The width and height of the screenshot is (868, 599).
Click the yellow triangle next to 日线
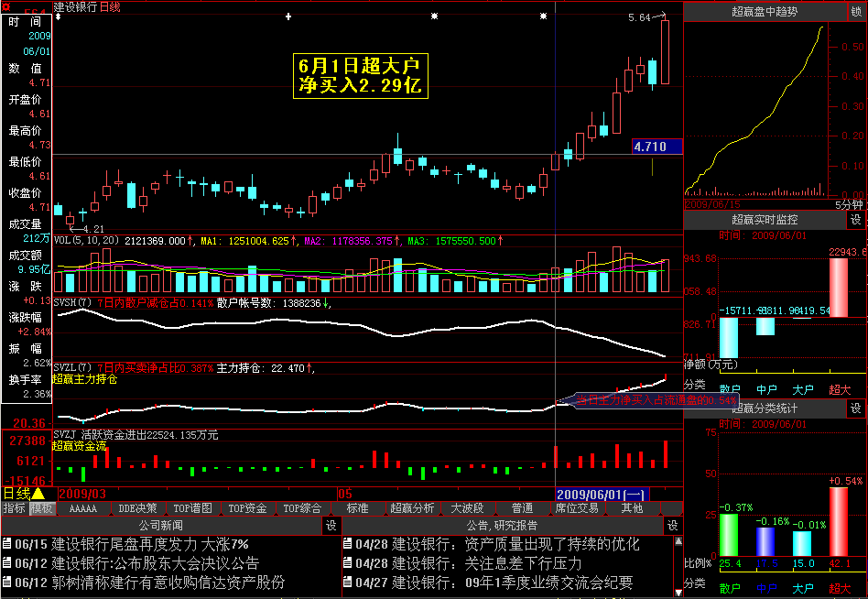[x=38, y=494]
